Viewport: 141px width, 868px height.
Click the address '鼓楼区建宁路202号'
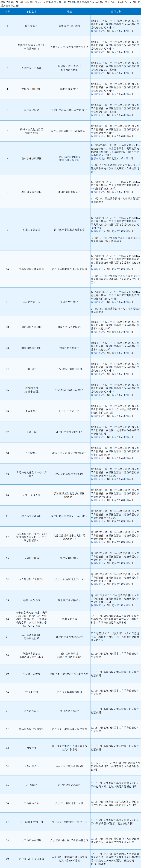pos(69,26)
